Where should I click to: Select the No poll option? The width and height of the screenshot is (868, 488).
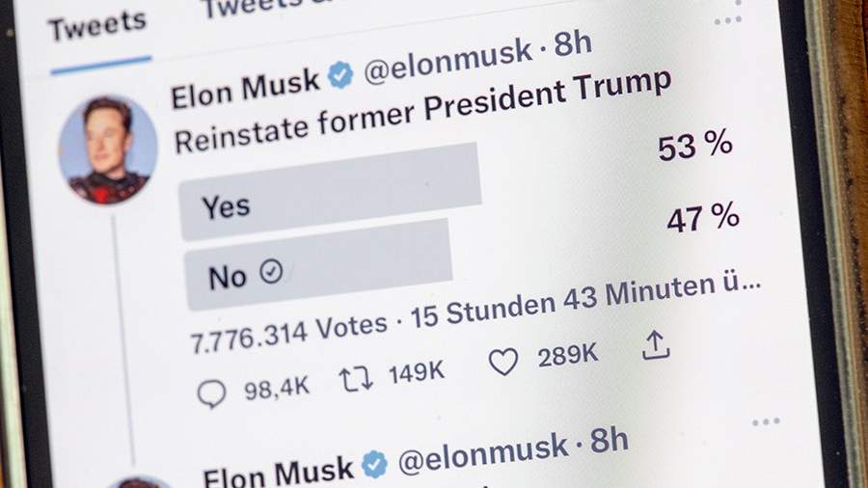point(317,264)
